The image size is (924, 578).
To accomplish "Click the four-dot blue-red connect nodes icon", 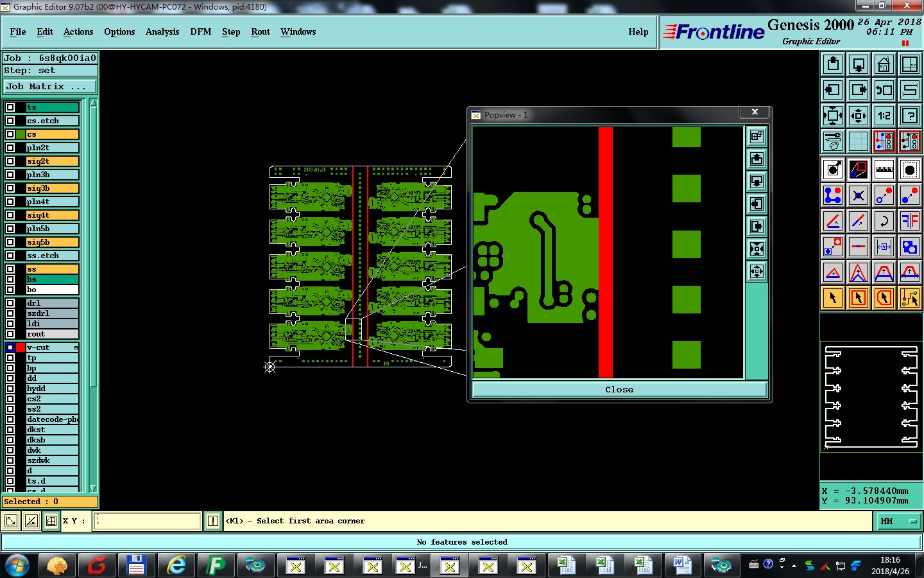I will pos(833,195).
